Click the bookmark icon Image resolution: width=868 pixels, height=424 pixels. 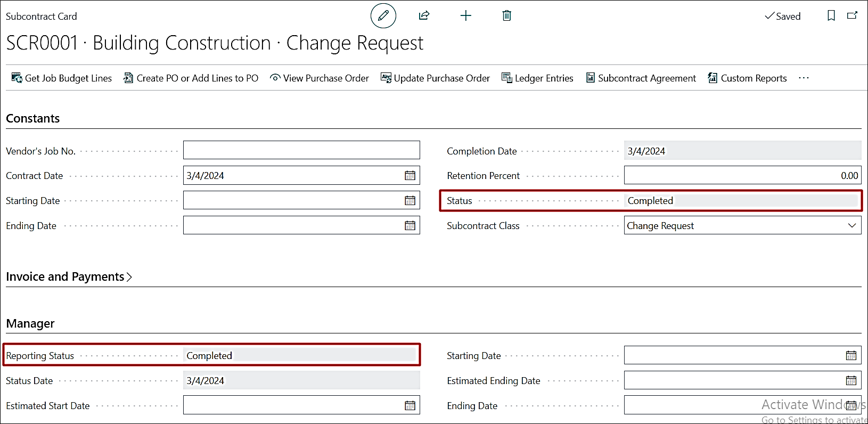831,15
